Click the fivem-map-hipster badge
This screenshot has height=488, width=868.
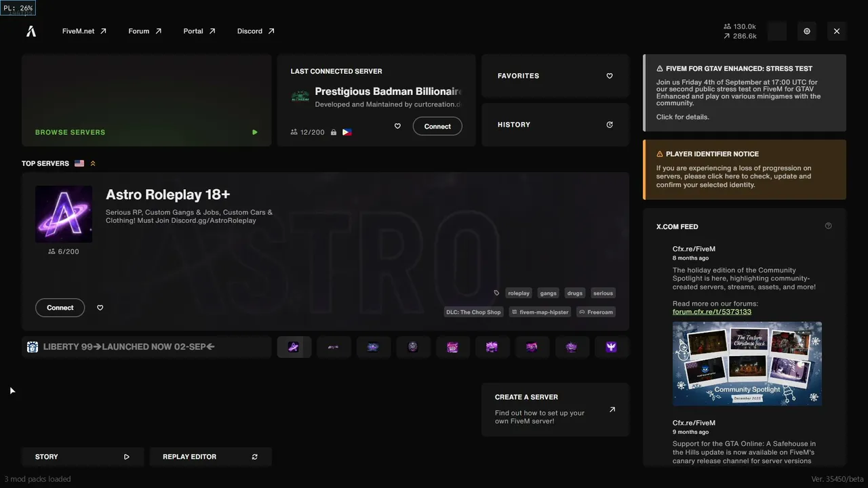pyautogui.click(x=540, y=312)
